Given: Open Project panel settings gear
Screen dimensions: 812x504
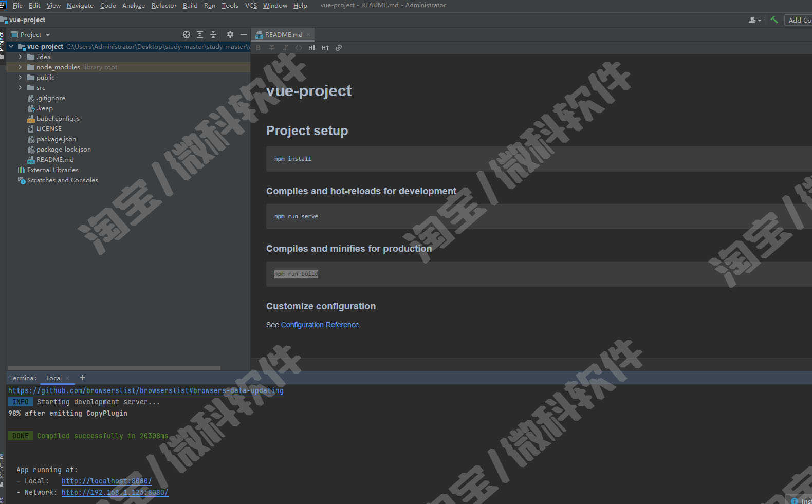Looking at the screenshot, I should point(230,34).
